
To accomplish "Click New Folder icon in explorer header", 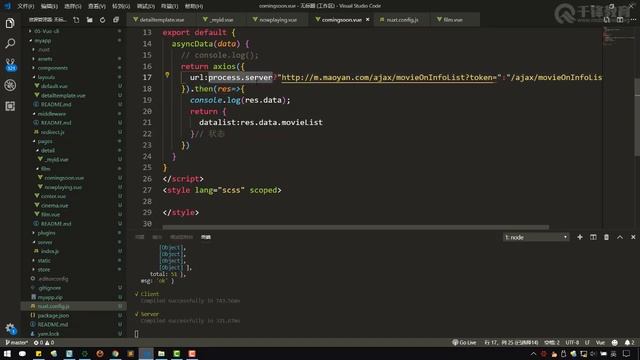I will 89,20.
